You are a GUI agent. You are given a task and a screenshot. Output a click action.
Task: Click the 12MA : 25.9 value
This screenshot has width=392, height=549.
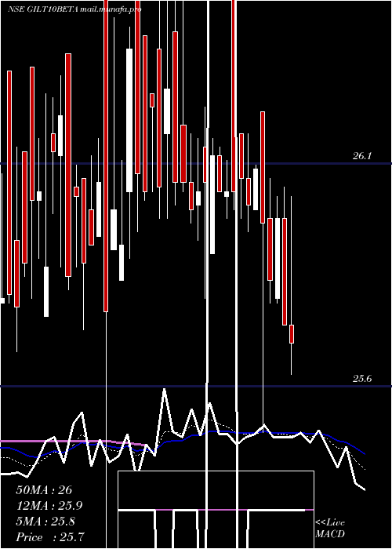pos(49,506)
